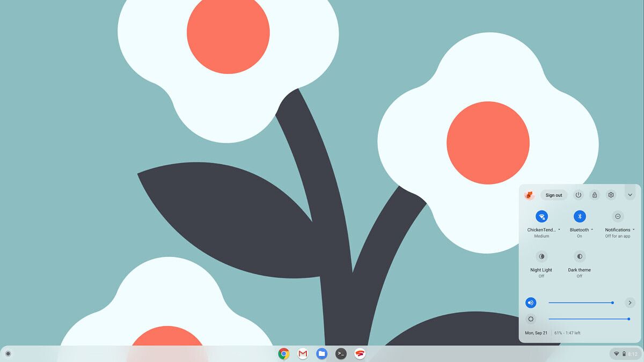Image resolution: width=644 pixels, height=362 pixels.
Task: Open Gmail from the shelf
Action: 303,353
